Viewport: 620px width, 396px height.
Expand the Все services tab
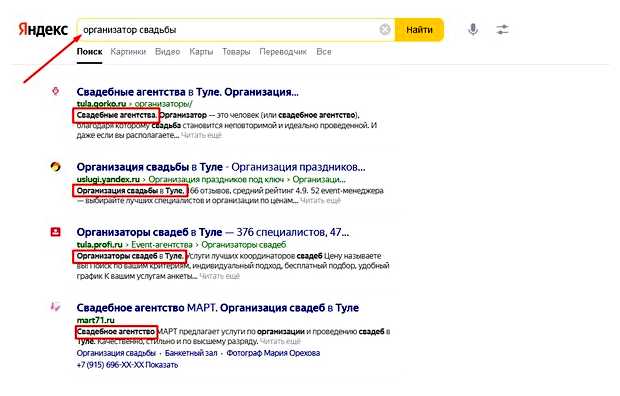[323, 52]
